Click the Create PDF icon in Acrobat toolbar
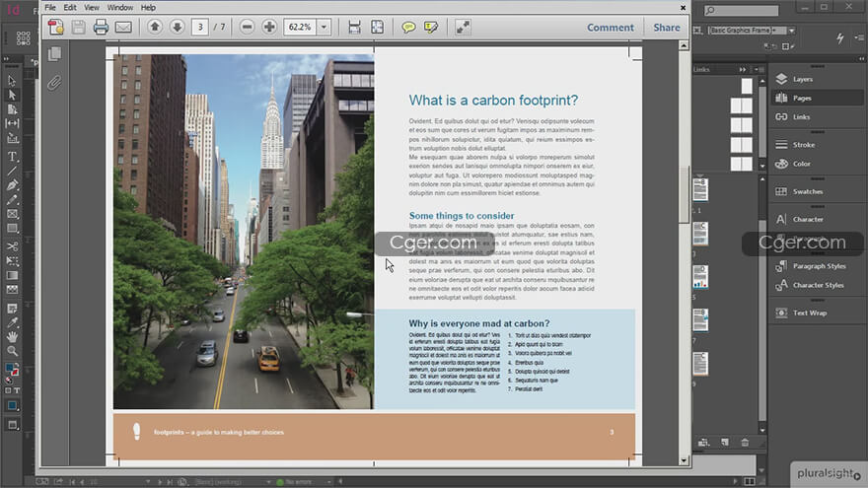 (x=56, y=28)
